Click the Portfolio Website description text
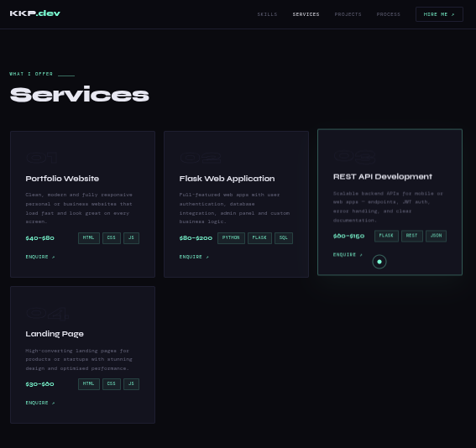The width and height of the screenshot is (476, 448). pyautogui.click(x=79, y=208)
